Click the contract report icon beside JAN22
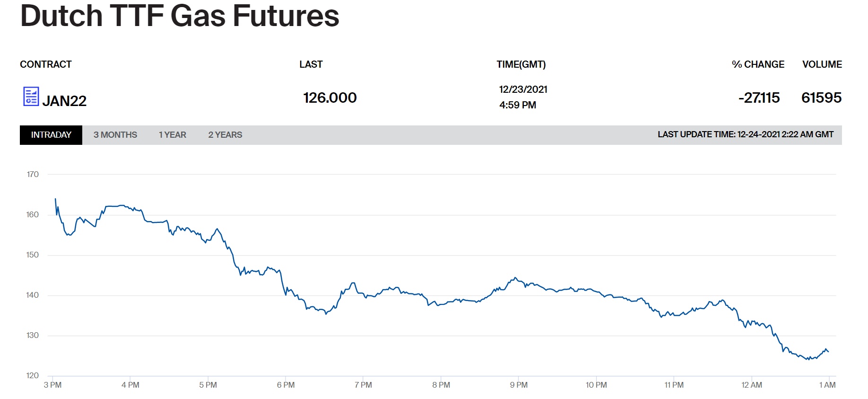Image resolution: width=868 pixels, height=399 pixels. (31, 97)
